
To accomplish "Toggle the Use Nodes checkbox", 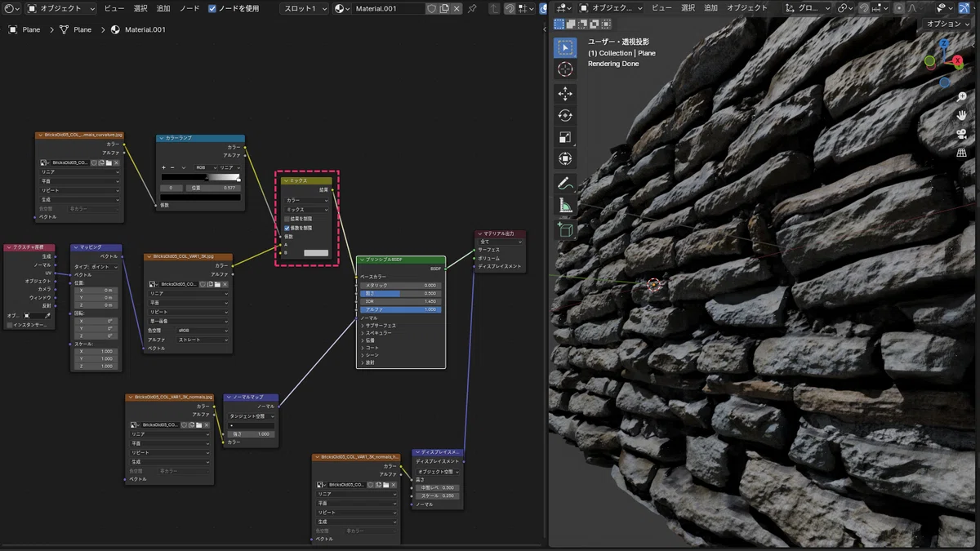I will point(212,8).
